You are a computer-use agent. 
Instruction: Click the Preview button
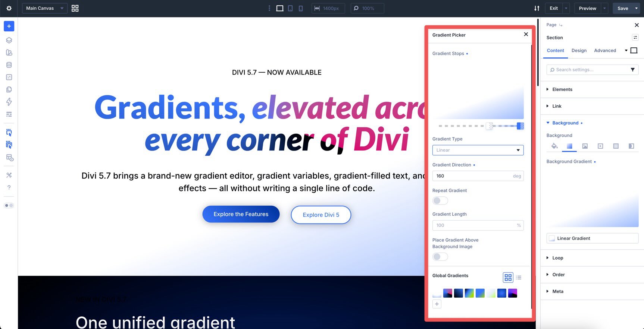tap(587, 8)
